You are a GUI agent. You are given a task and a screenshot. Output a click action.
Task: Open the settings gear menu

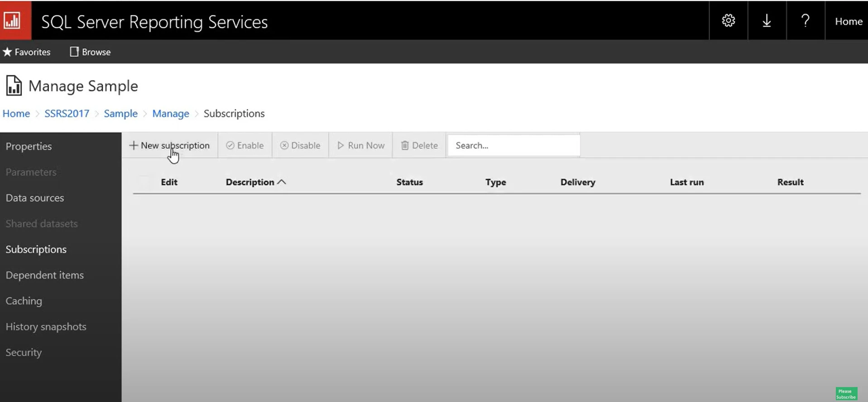(728, 21)
